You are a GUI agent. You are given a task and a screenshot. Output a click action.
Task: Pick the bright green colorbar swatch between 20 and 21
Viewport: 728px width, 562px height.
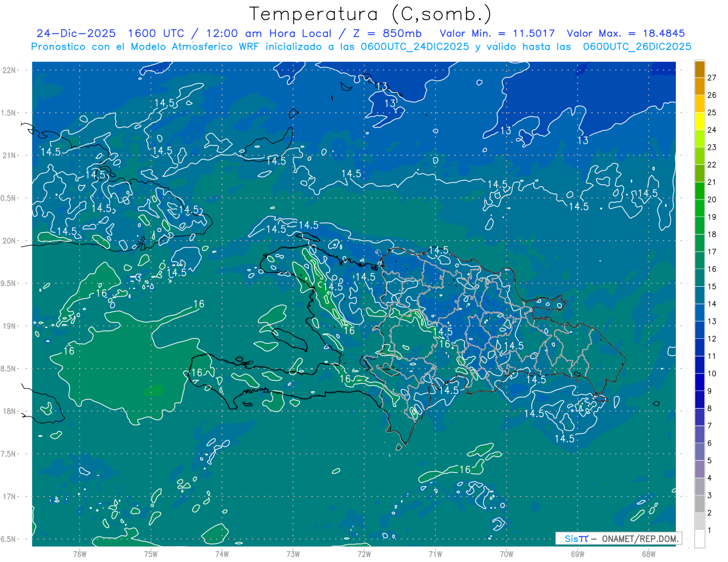coord(699,191)
